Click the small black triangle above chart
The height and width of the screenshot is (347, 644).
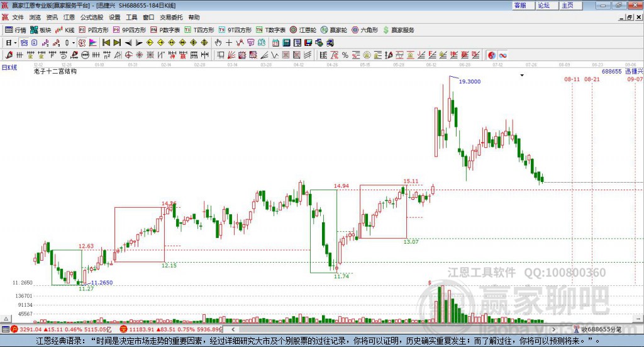pos(522,75)
